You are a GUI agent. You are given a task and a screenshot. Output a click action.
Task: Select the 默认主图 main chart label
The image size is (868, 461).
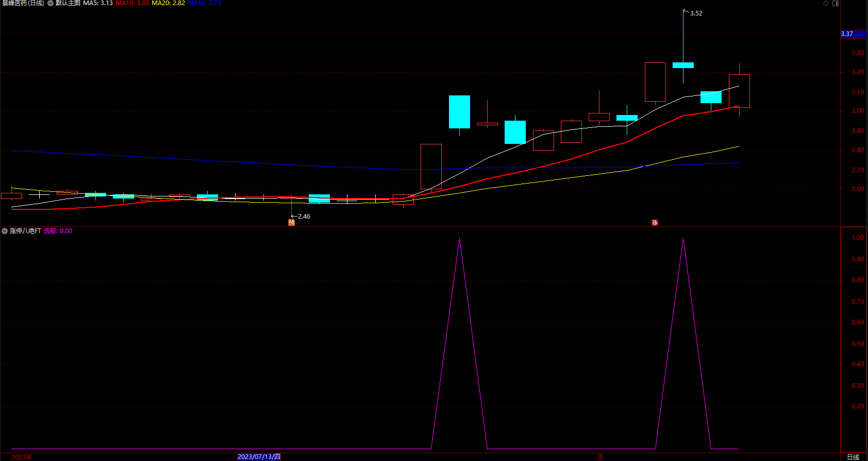pyautogui.click(x=68, y=3)
